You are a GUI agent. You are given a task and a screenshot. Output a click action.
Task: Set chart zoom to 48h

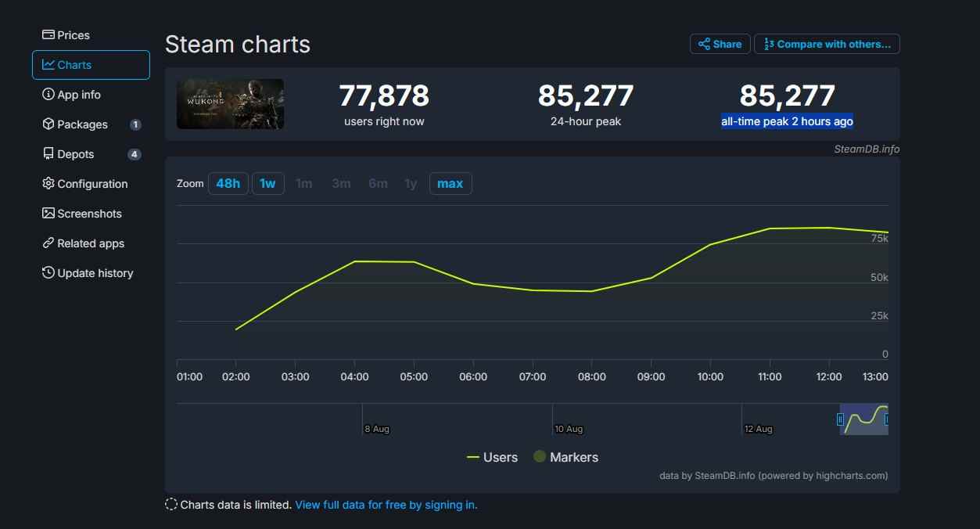point(228,184)
